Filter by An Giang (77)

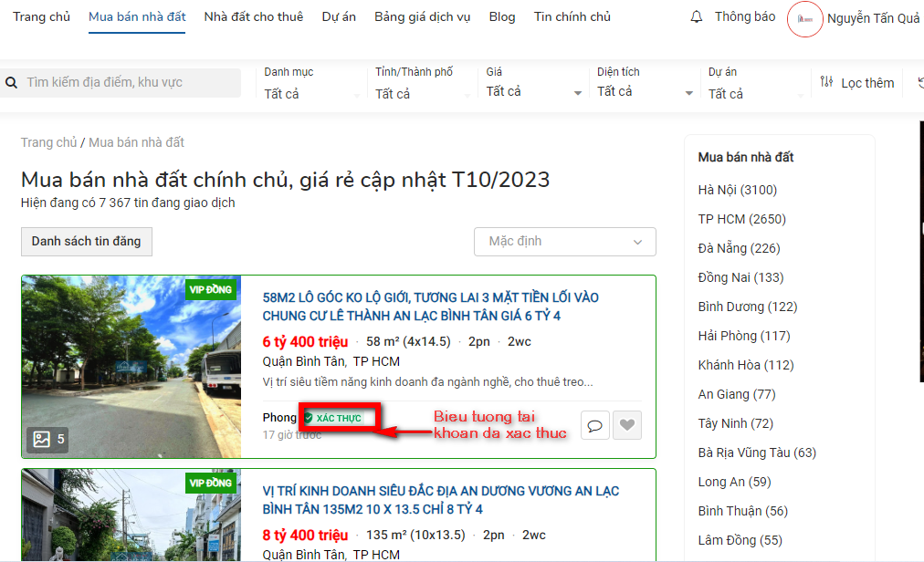[x=737, y=394]
